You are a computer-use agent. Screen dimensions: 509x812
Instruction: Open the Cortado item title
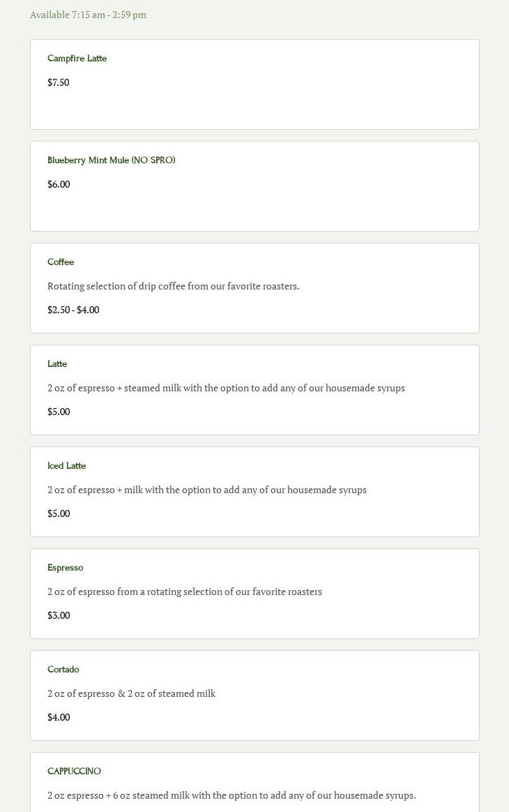tap(63, 670)
